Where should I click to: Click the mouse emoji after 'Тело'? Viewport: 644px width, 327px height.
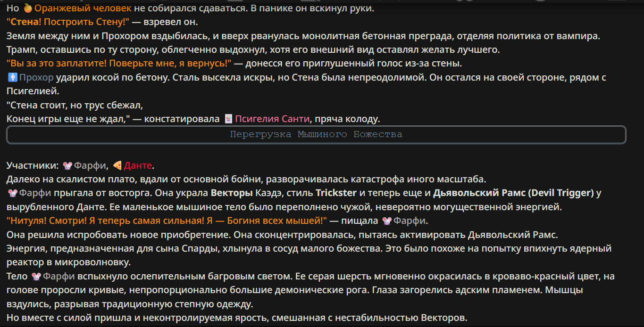[x=36, y=276]
